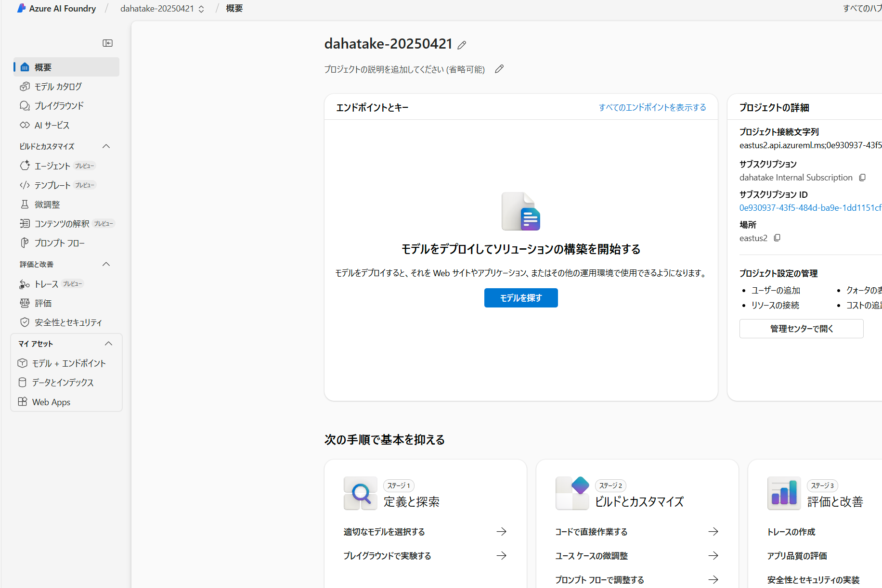Screen dimensions: 882x588
Task: Click the データとインデックス database icon
Action: 23,383
